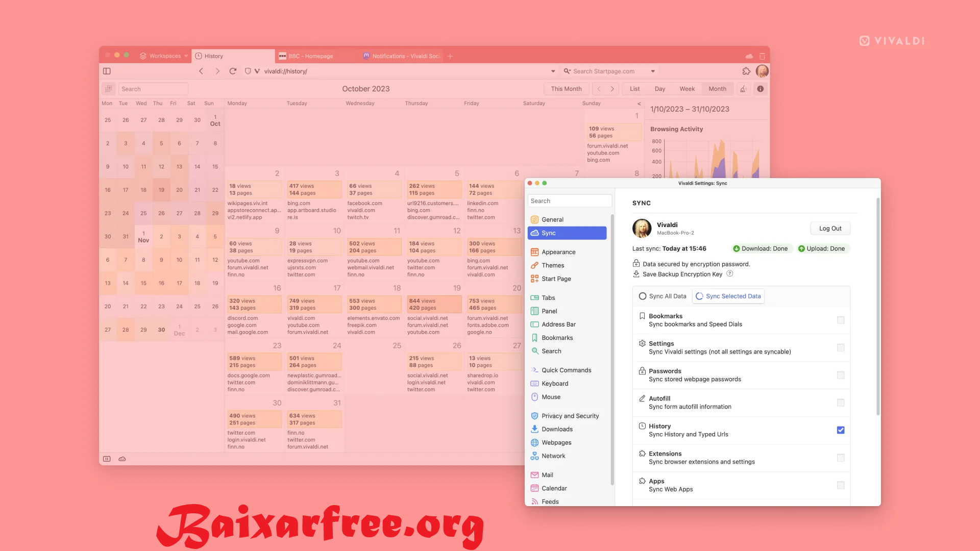Click the settings content scrollbar

click(878, 306)
